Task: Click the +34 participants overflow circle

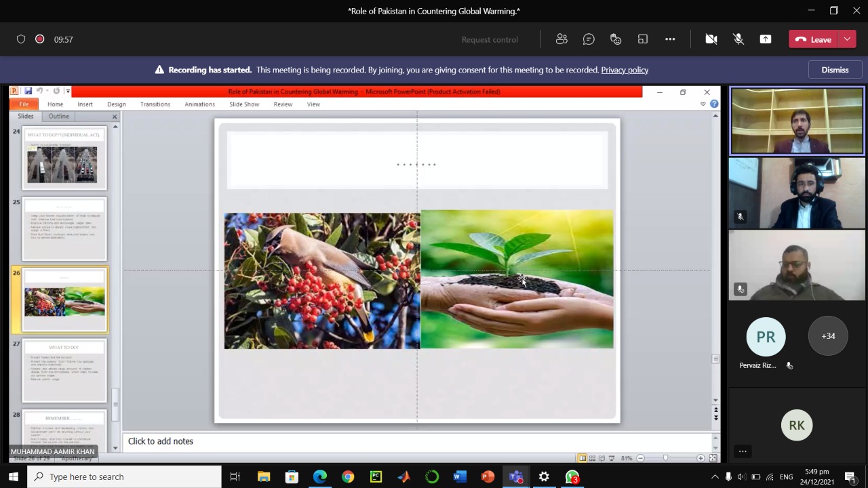Action: (828, 336)
